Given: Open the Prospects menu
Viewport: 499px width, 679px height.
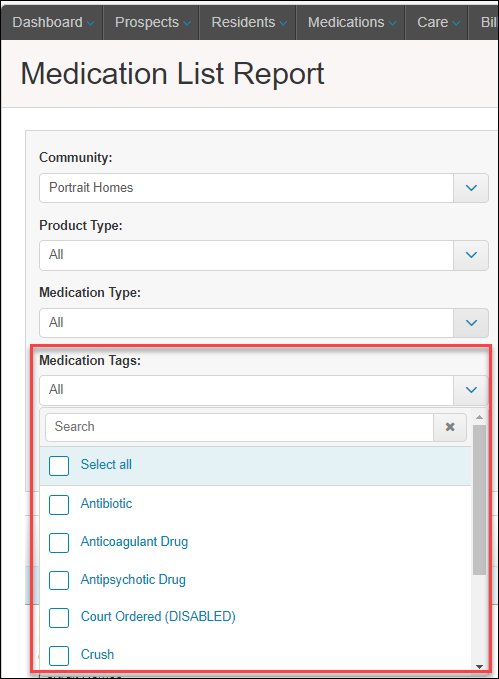Looking at the screenshot, I should (152, 22).
